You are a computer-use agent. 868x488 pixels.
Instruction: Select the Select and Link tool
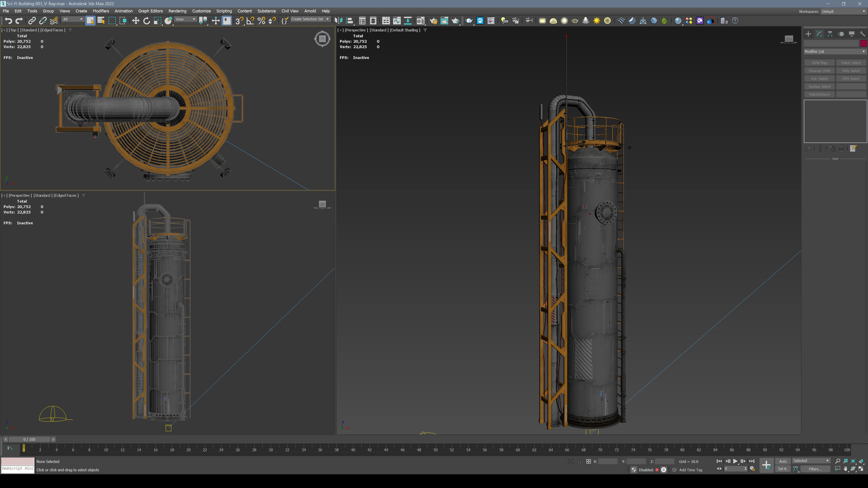click(32, 21)
